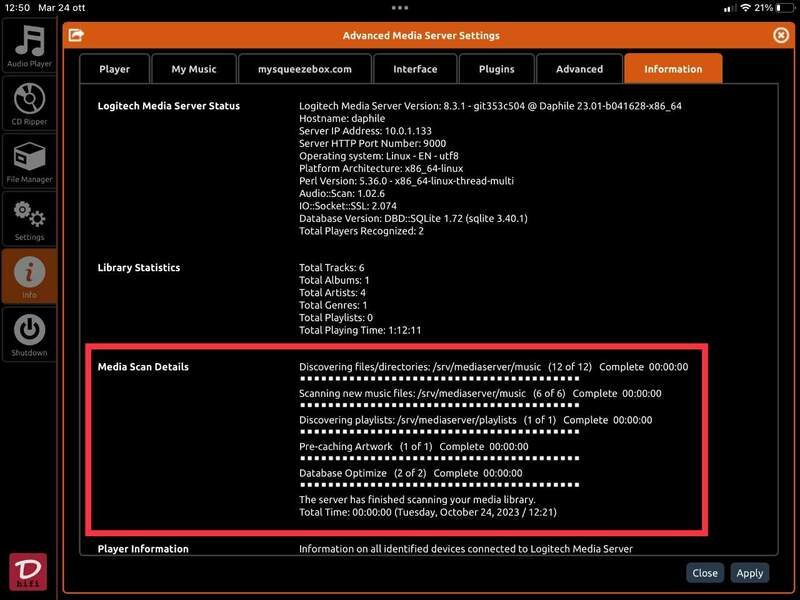
Task: Switch to the Advanced tab
Action: [x=579, y=69]
